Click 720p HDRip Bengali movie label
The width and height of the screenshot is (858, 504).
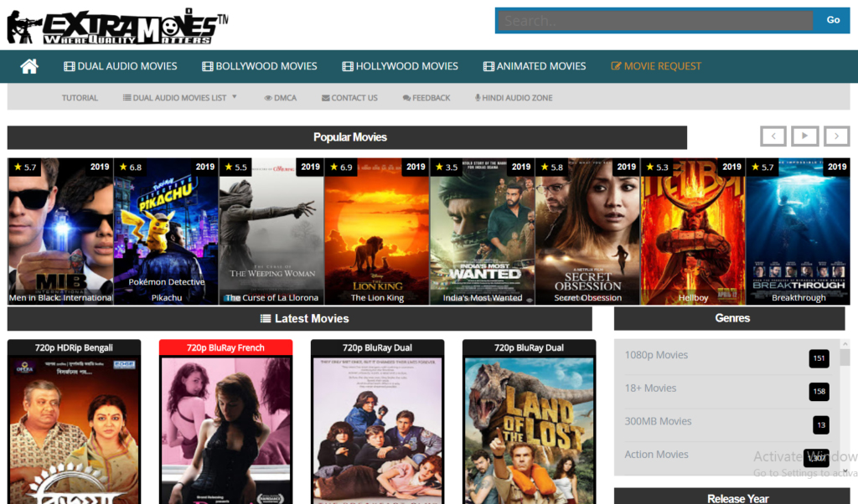pyautogui.click(x=74, y=347)
